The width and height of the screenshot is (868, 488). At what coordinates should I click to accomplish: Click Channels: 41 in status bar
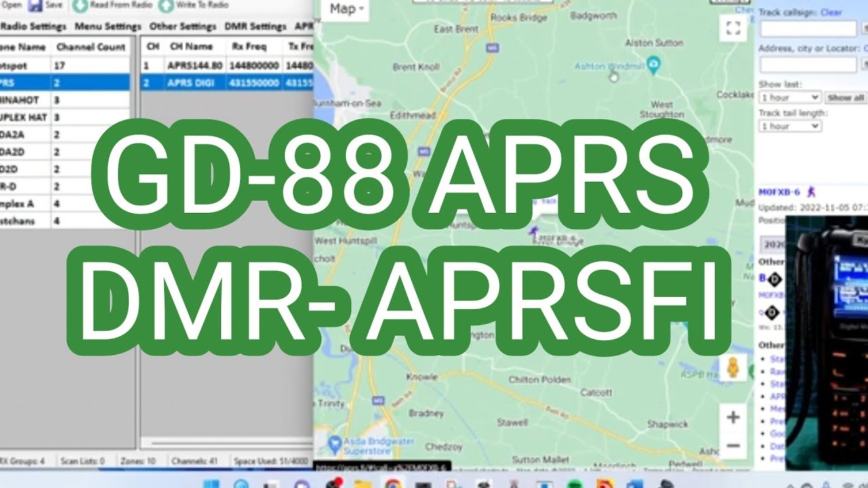click(194, 461)
